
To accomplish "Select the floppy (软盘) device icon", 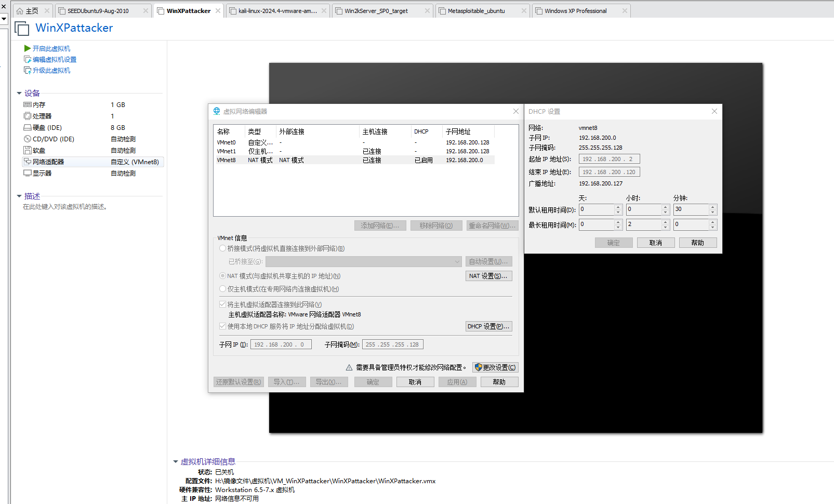I will 28,150.
